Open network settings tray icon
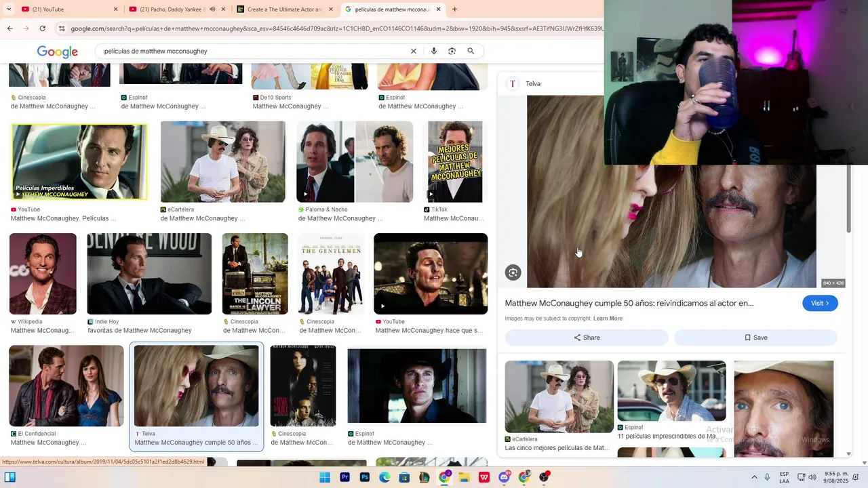This screenshot has width=868, height=488. (x=800, y=477)
